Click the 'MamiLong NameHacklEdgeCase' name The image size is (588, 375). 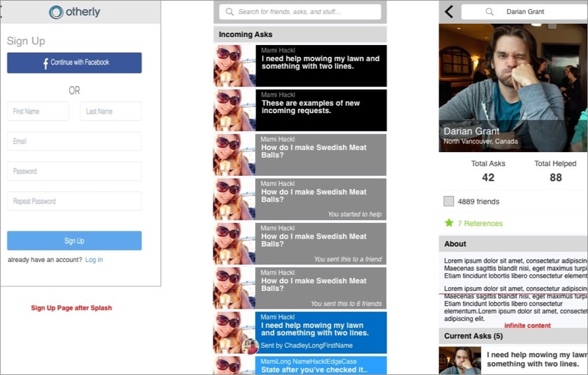pyautogui.click(x=309, y=362)
